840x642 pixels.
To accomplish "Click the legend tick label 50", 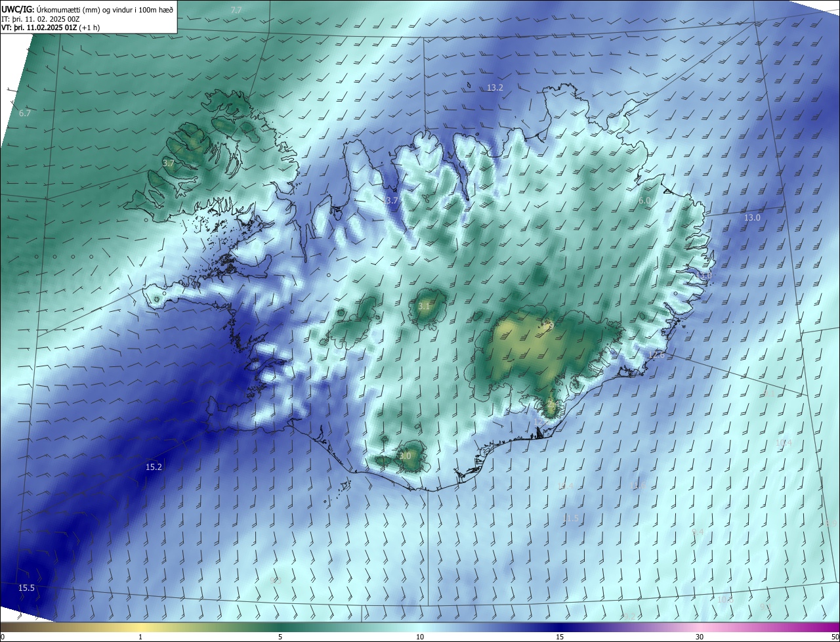I will pos(835,637).
